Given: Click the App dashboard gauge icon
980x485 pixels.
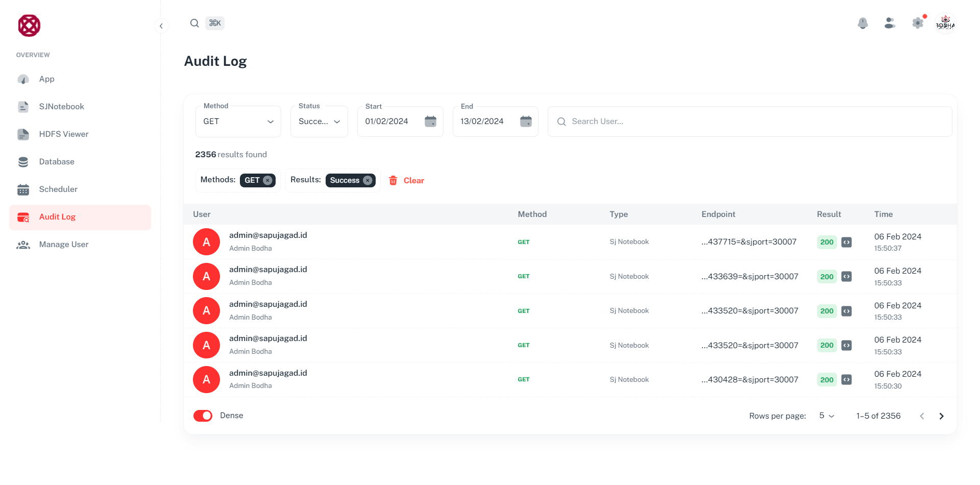Looking at the screenshot, I should pyautogui.click(x=23, y=79).
